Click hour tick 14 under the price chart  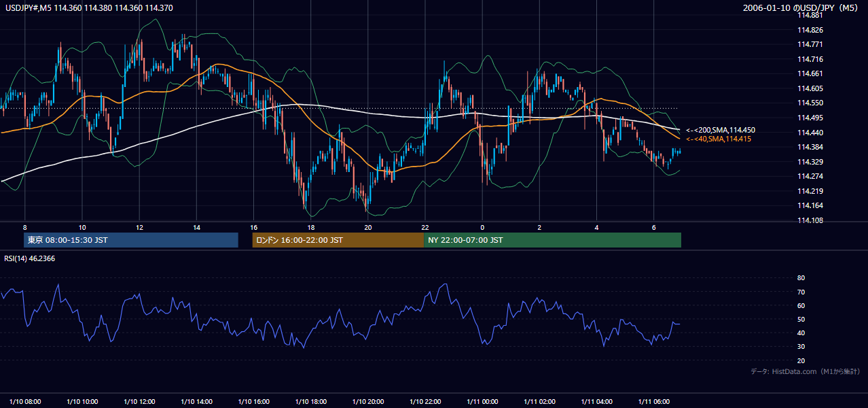point(196,227)
